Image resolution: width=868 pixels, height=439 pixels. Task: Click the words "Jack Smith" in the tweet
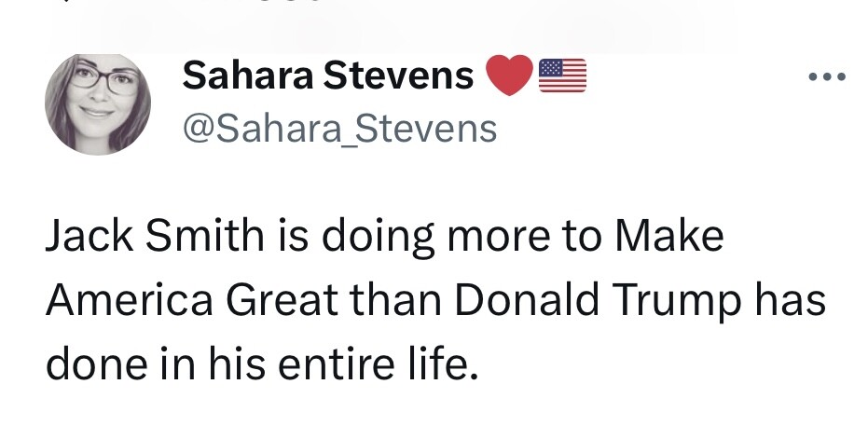[x=155, y=238]
